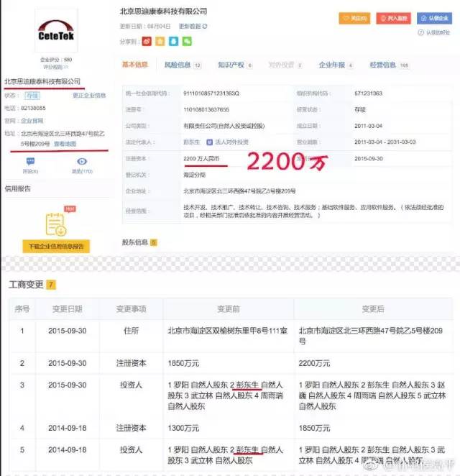Click the red monitoring button at top
The width and height of the screenshot is (460, 476).
[x=393, y=18]
